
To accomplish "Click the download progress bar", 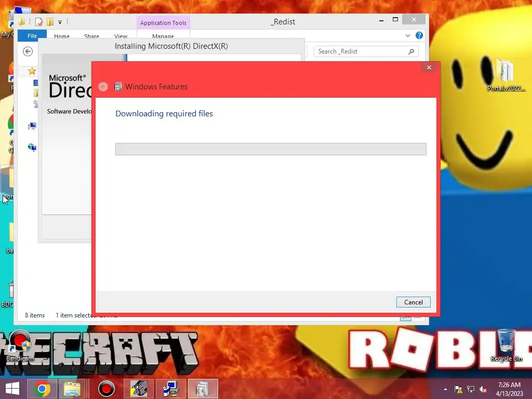I will point(271,149).
